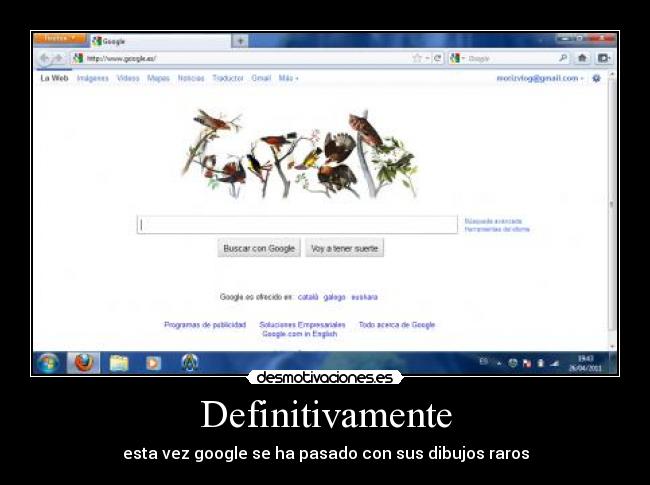Open Imágenes link
The height and width of the screenshot is (485, 650).
(92, 78)
